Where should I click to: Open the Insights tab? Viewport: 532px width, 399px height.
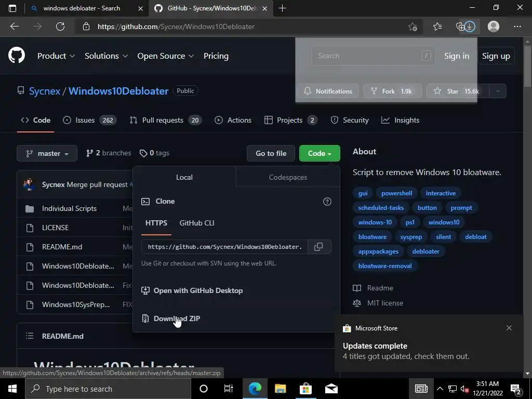(401, 120)
